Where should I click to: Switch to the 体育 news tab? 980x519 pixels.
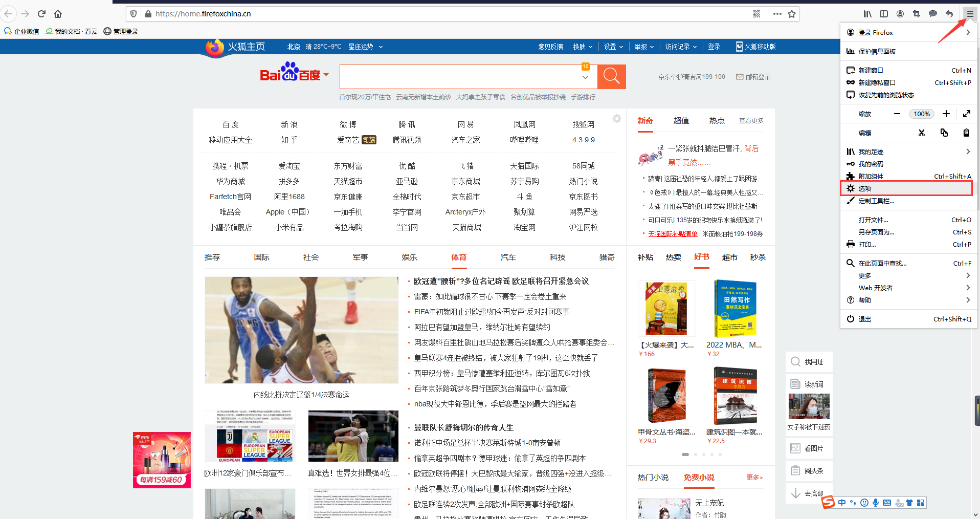459,257
